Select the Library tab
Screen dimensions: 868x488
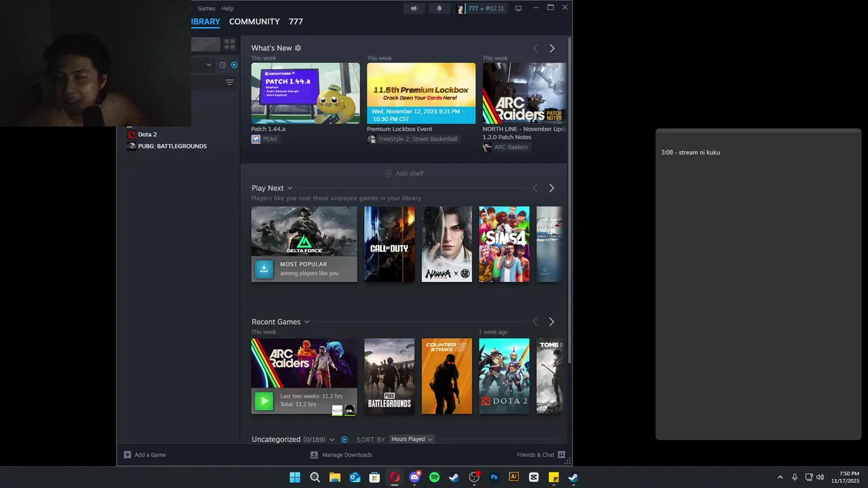205,22
